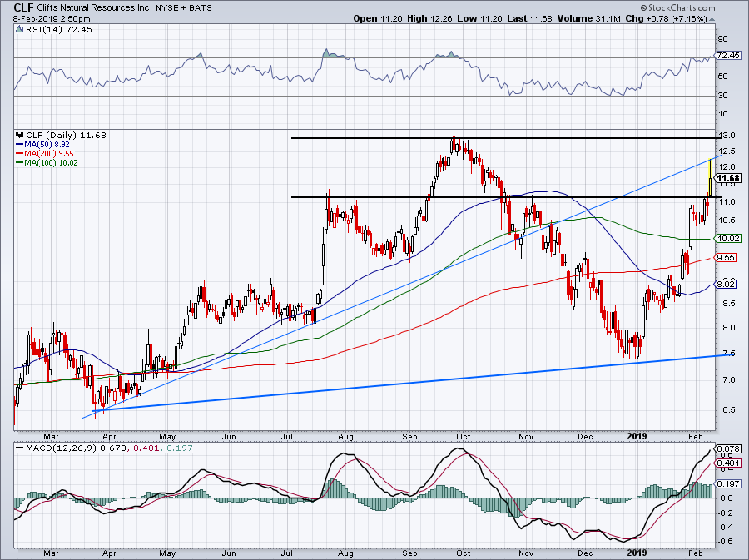Select the 'RSI(14) 72.45' indicator label
749x560 pixels.
coord(58,30)
